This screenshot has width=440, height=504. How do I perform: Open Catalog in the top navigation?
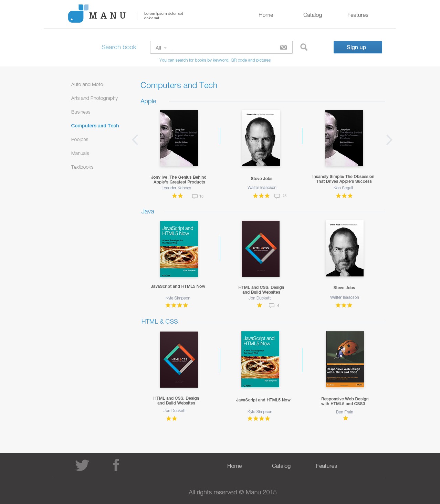coord(313,15)
